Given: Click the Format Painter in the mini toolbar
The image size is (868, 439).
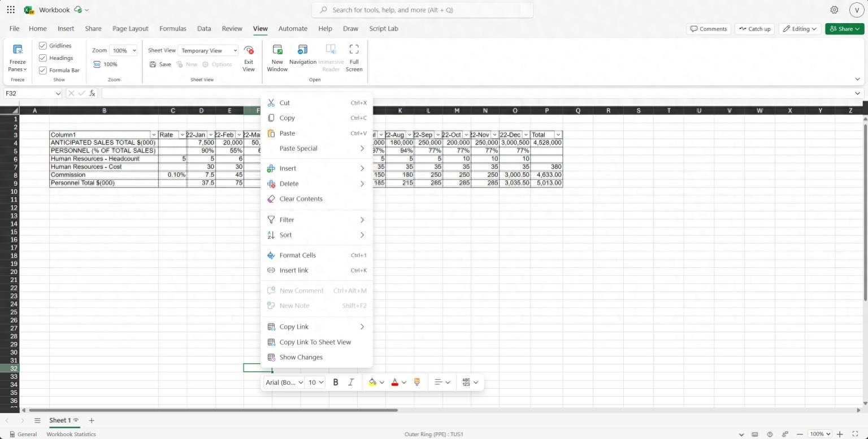Looking at the screenshot, I should coord(417,383).
